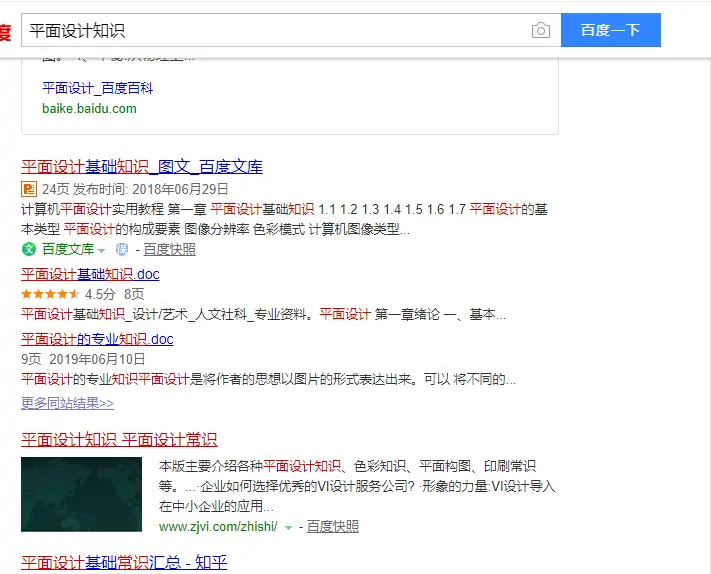Click the green 百度文库 source icon
Screen dimensions: 711x574
pos(29,249)
